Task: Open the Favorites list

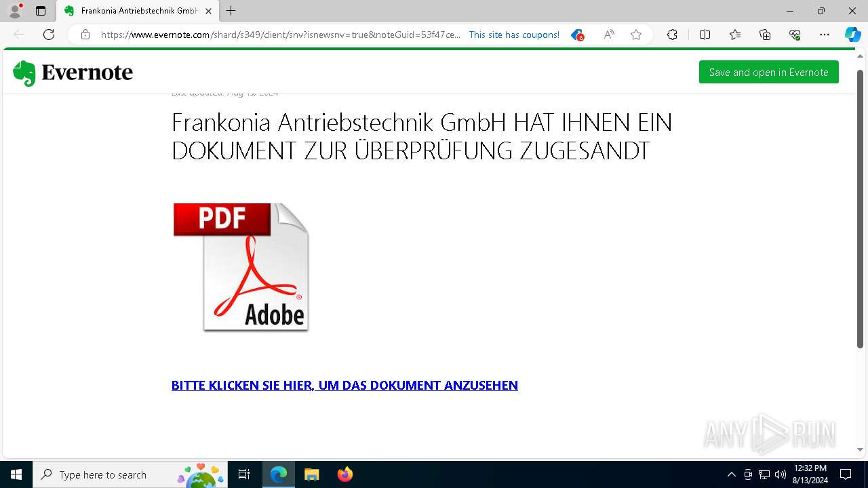Action: coord(735,35)
